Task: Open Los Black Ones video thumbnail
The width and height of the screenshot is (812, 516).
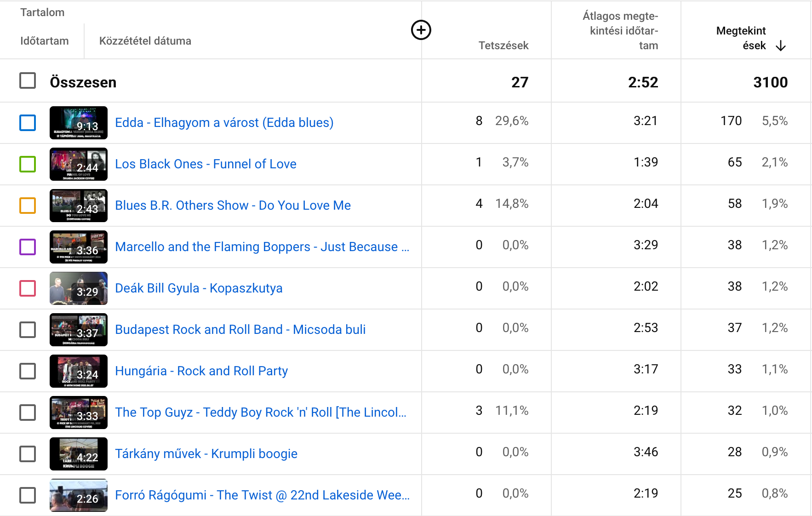Action: coord(79,164)
